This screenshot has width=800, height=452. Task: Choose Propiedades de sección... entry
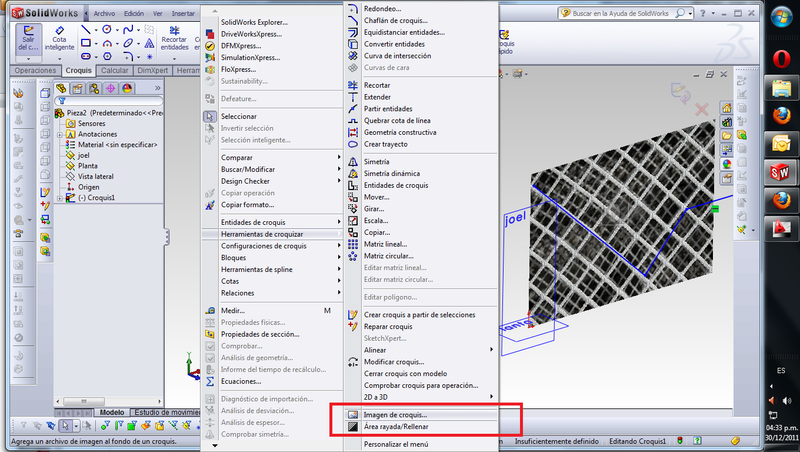(260, 334)
